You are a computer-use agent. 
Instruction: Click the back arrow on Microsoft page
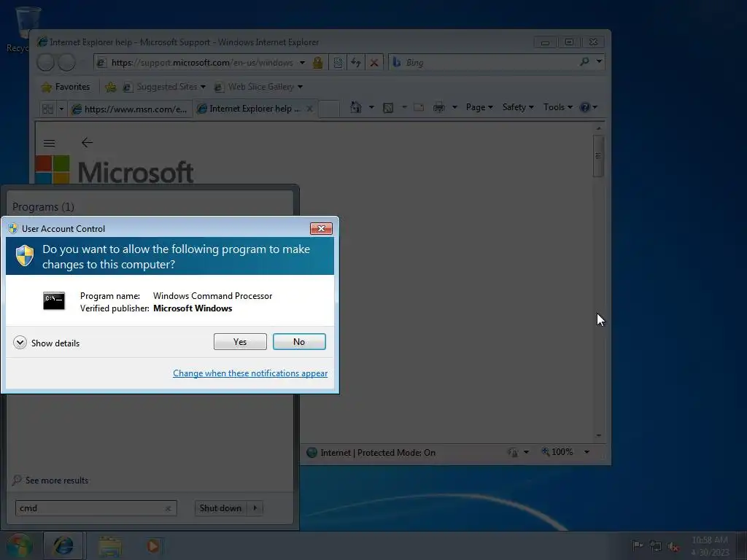[87, 142]
